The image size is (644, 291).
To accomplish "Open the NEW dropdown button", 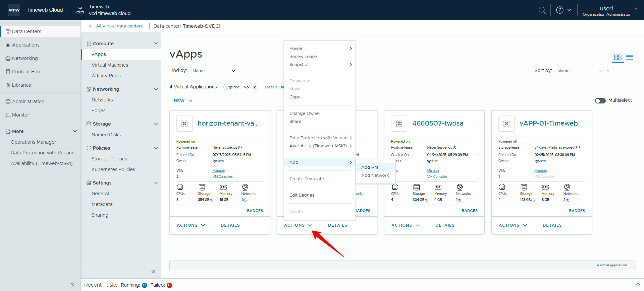I will [x=183, y=101].
